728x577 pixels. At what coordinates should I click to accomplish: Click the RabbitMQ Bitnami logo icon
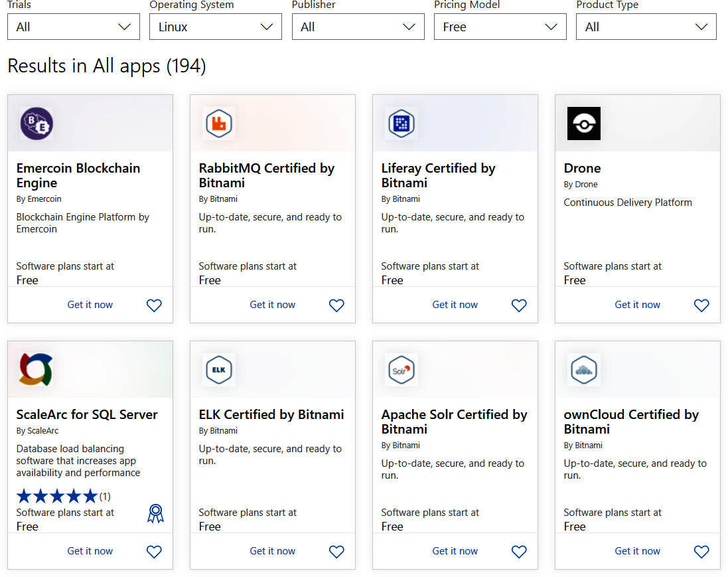coord(219,124)
